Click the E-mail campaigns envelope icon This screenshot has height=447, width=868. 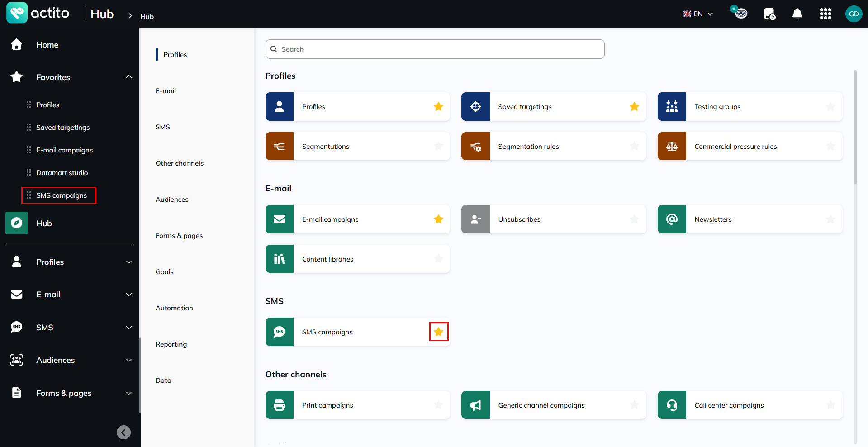[x=280, y=219]
